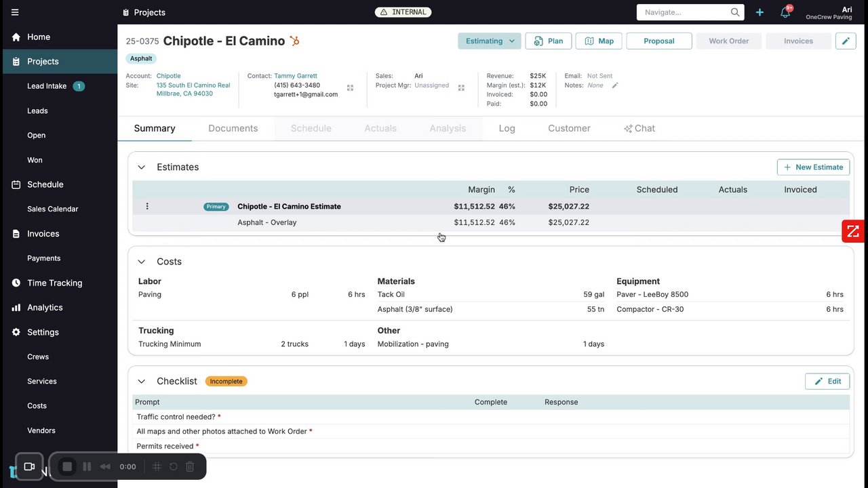The width and height of the screenshot is (868, 488).
Task: Click the New Estimate button
Action: coord(813,167)
